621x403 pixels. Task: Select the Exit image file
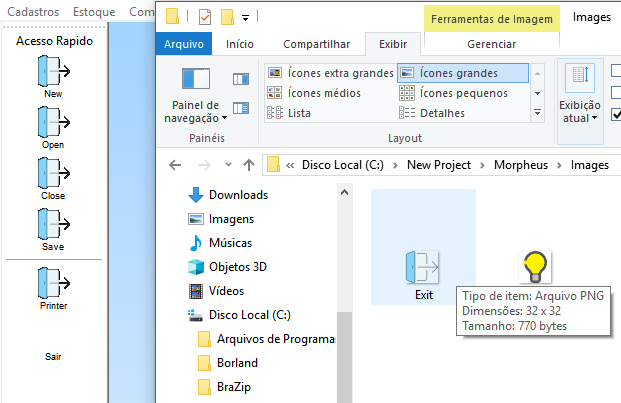coord(423,247)
